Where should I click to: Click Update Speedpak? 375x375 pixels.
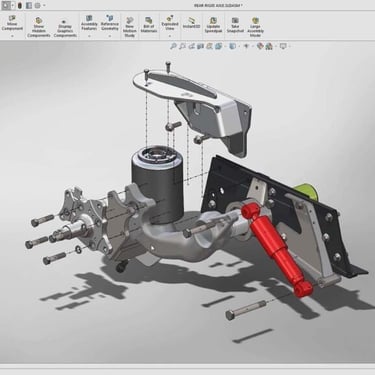pos(213,25)
